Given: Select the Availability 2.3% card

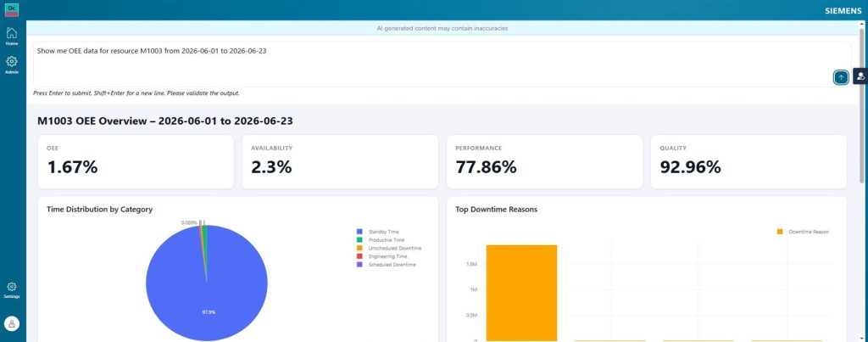Looking at the screenshot, I should click(340, 162).
